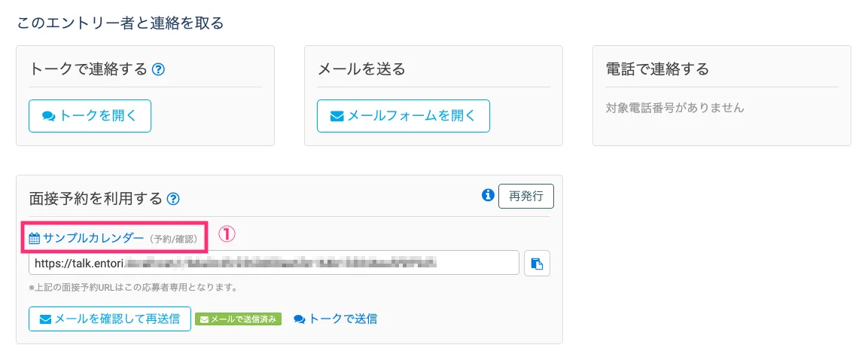Click the pink ① annotation marker
Viewport: 868px width, 360px height.
[227, 234]
